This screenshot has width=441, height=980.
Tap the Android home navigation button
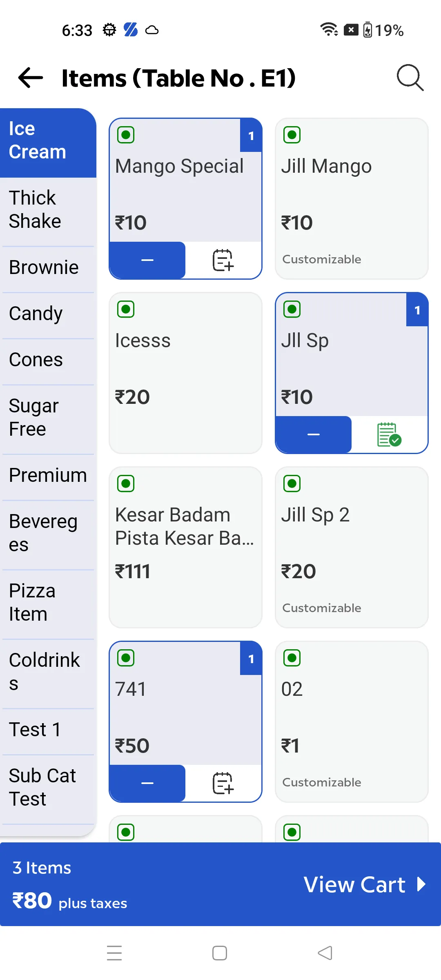220,953
